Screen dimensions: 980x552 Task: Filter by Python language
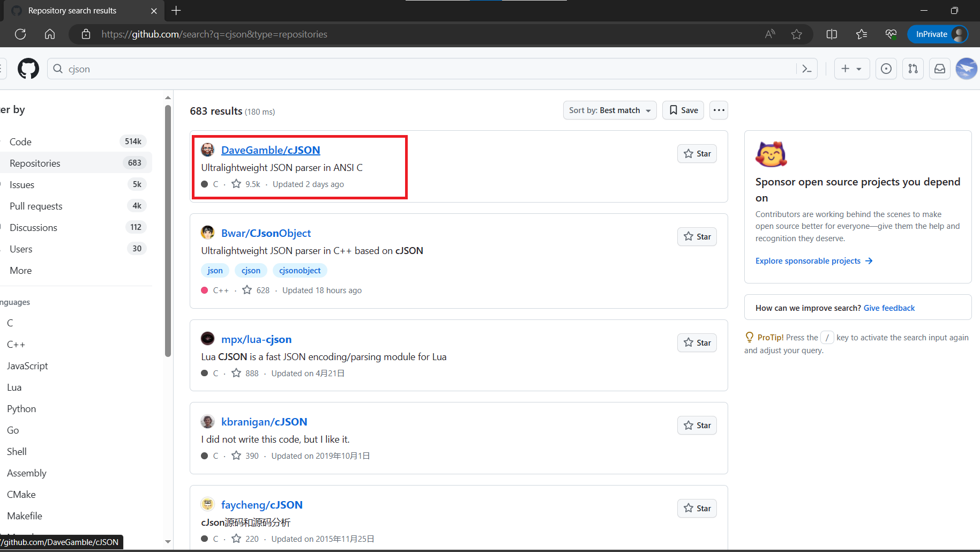pyautogui.click(x=21, y=409)
